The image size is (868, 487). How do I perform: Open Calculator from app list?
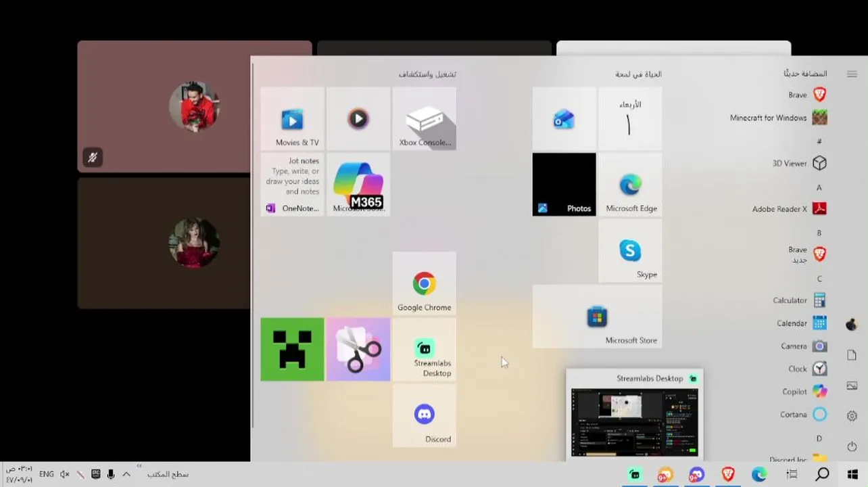click(x=800, y=300)
